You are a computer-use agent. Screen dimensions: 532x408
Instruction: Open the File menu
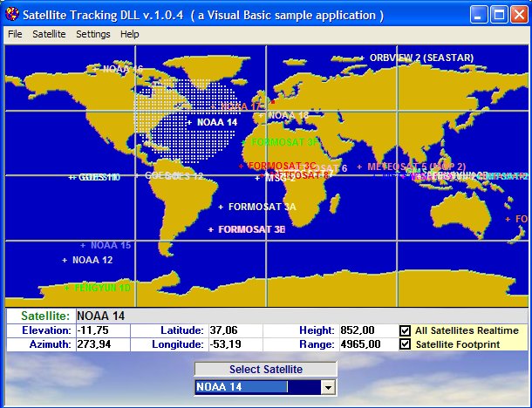(x=15, y=34)
